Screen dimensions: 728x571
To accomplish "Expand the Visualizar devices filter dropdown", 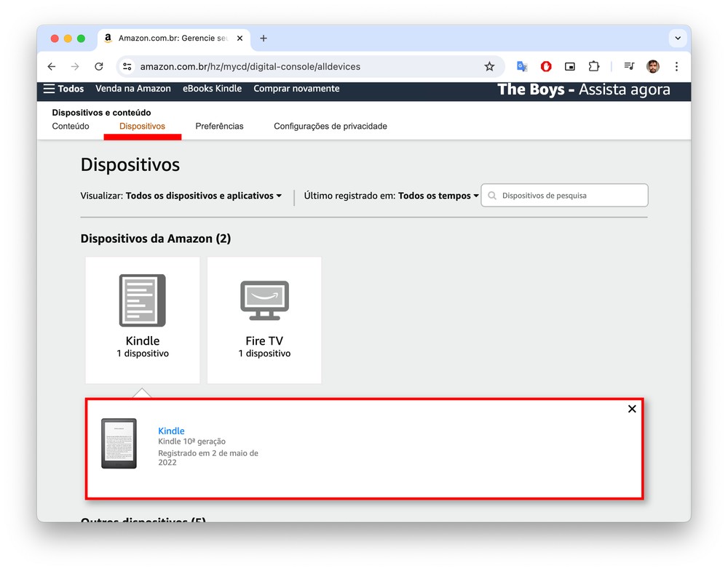I will point(203,196).
